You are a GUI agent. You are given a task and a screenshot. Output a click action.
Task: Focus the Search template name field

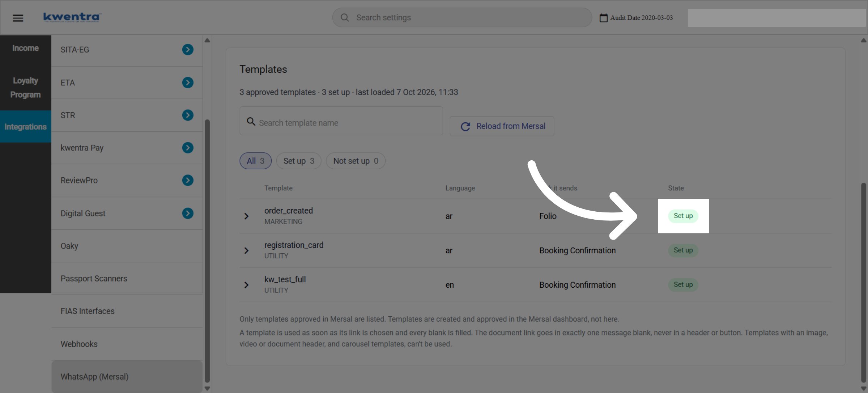341,121
